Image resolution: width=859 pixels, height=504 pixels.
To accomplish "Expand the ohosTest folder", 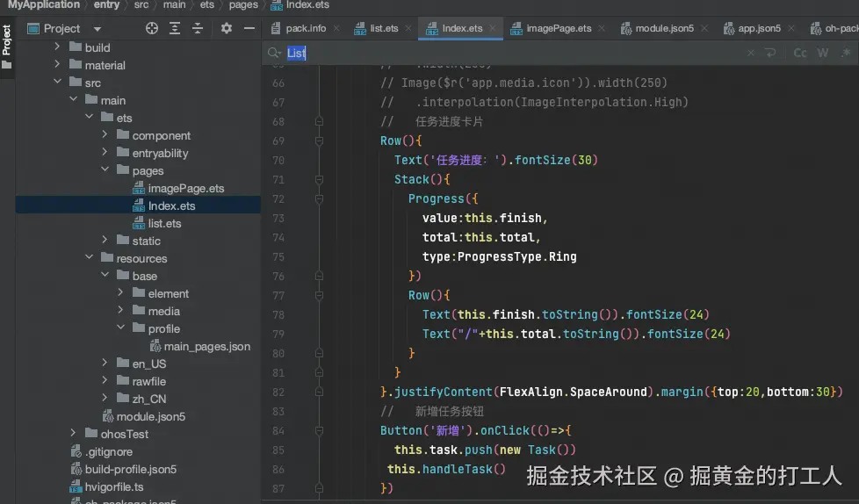I will [x=73, y=434].
